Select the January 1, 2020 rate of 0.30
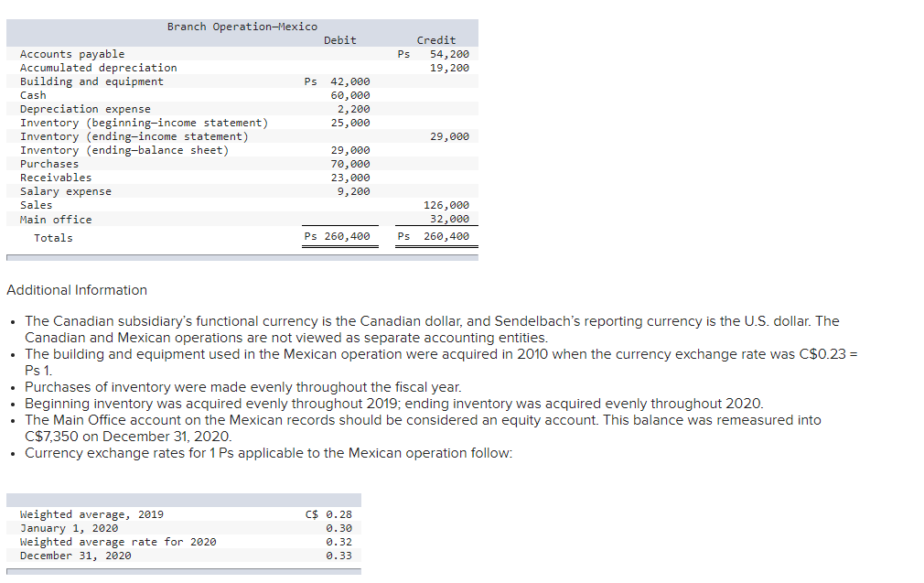The image size is (924, 583). click(338, 527)
